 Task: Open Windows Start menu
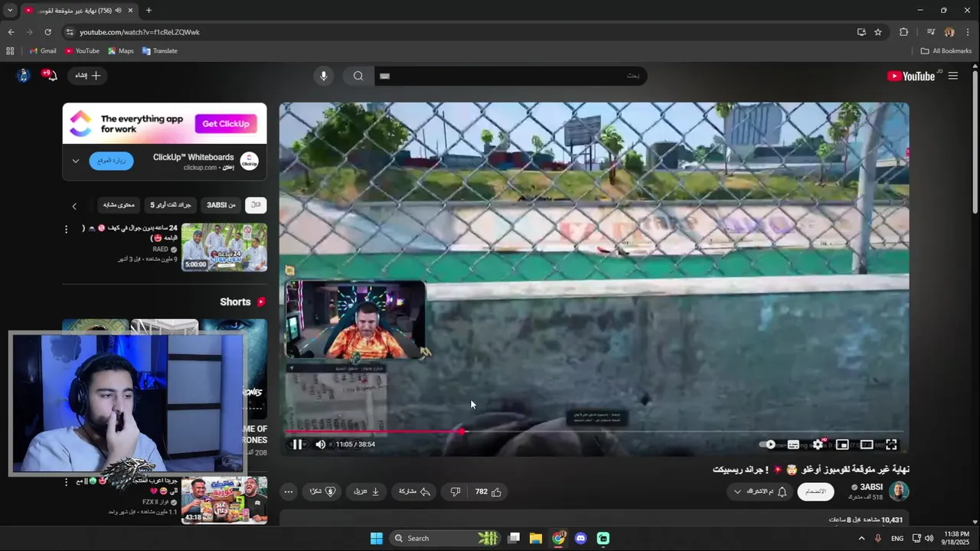[x=376, y=538]
